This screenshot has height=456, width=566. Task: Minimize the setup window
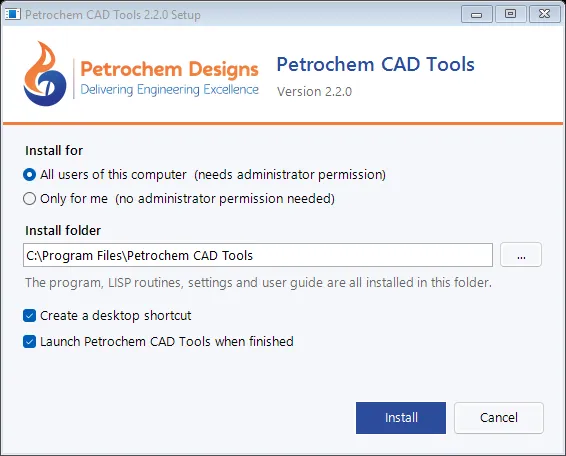coord(476,14)
